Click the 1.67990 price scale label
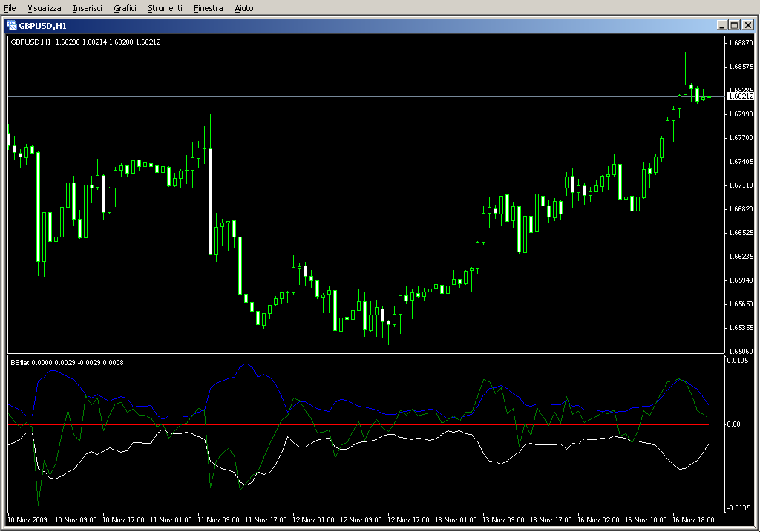This screenshot has height=532, width=760. (x=741, y=114)
